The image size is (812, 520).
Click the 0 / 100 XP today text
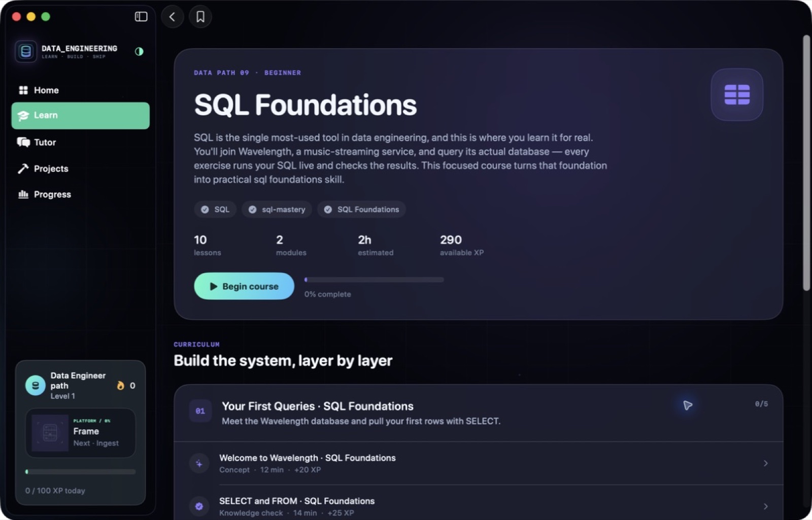click(55, 491)
